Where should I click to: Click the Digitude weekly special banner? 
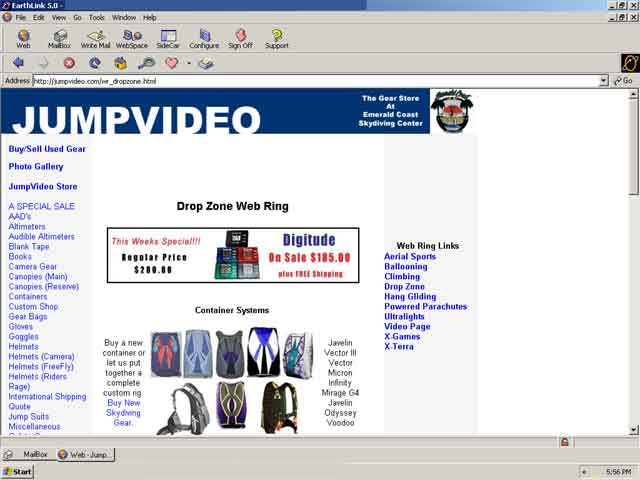[233, 255]
